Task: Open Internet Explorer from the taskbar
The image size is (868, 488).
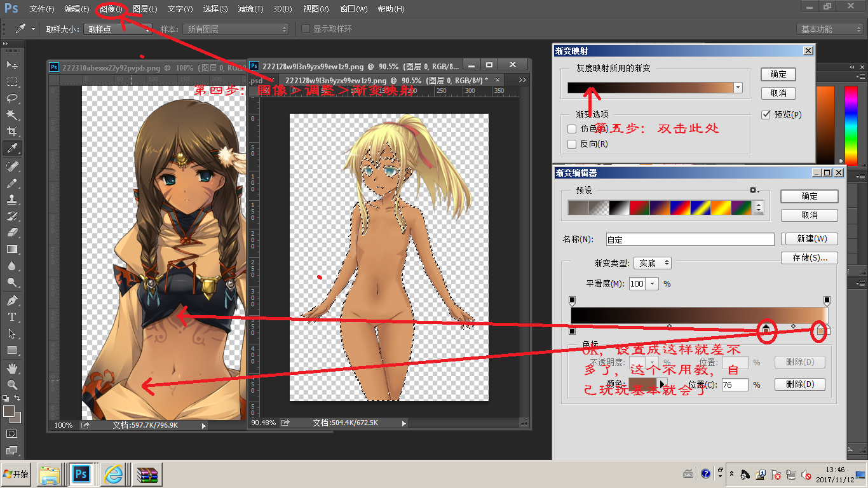Action: pos(113,475)
